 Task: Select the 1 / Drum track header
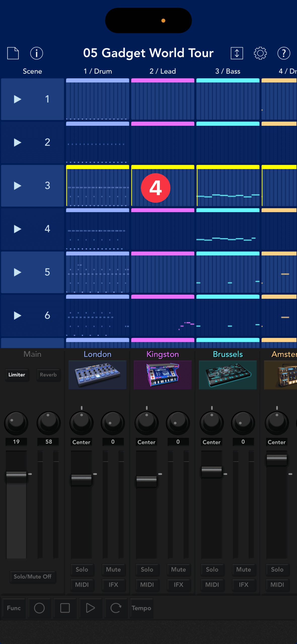point(98,71)
